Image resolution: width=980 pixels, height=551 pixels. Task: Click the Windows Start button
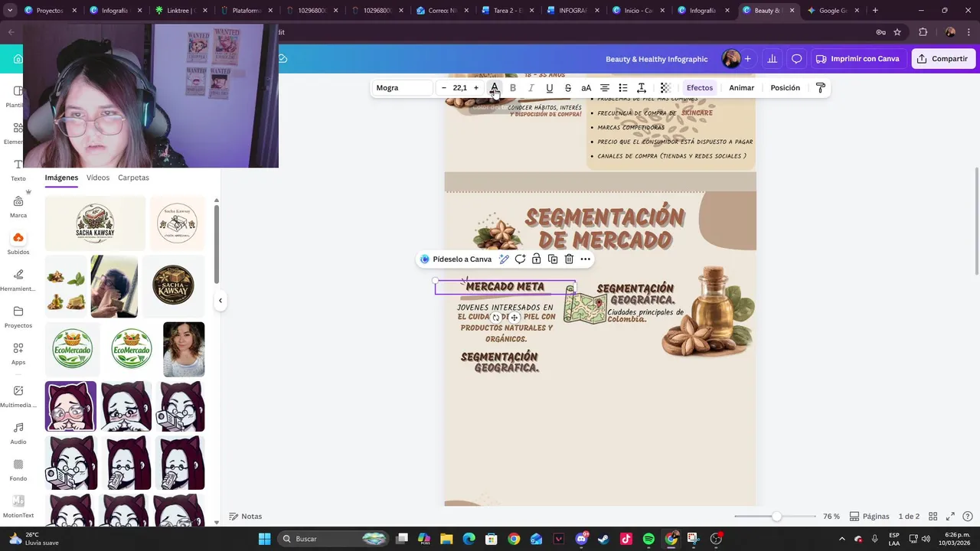pos(264,539)
